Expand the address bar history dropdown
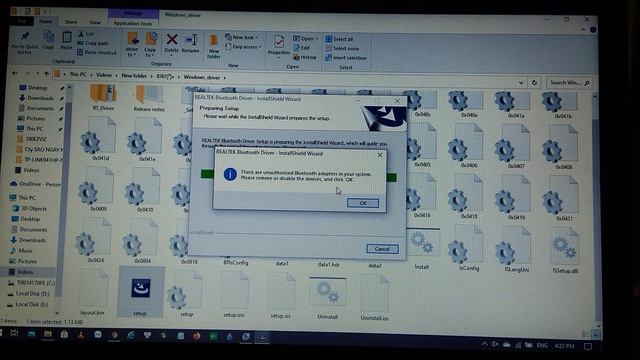The width and height of the screenshot is (640, 360). [x=521, y=82]
